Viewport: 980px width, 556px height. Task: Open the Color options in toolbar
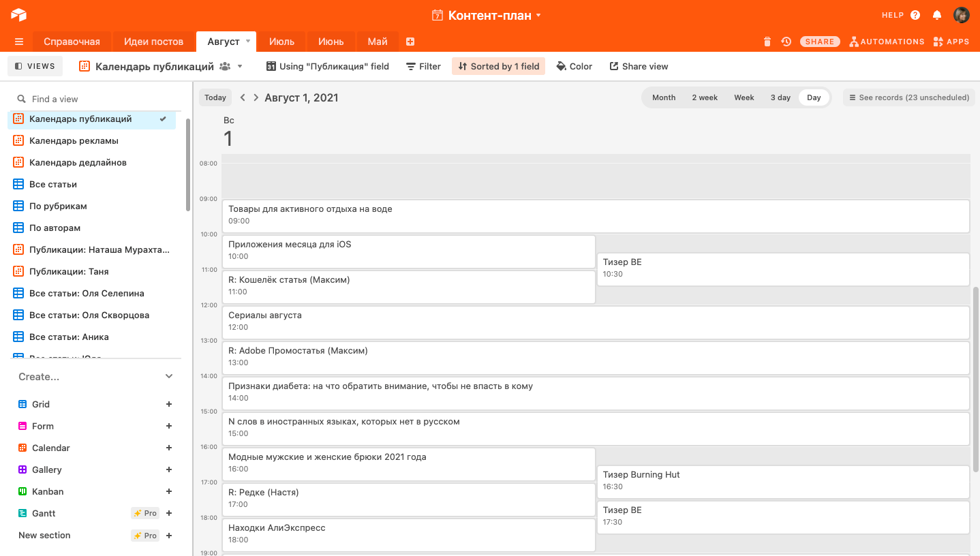[x=574, y=66]
